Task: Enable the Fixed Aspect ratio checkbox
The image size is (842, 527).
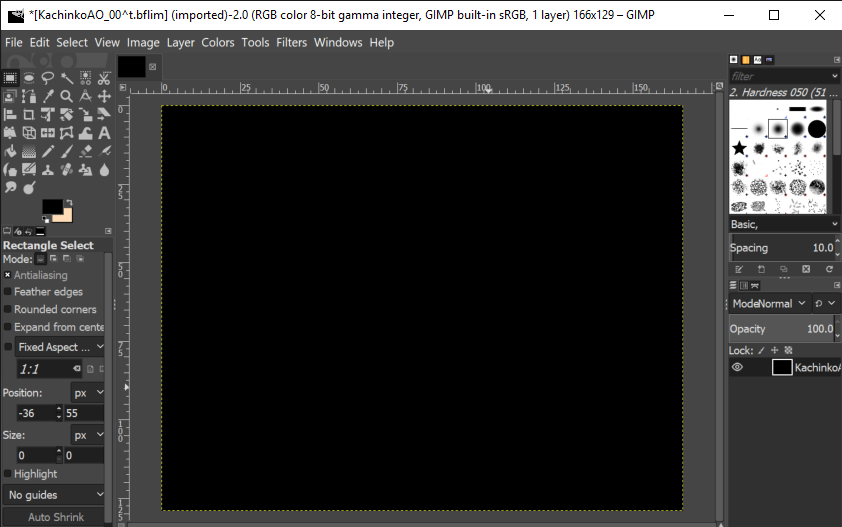Action: (8, 347)
